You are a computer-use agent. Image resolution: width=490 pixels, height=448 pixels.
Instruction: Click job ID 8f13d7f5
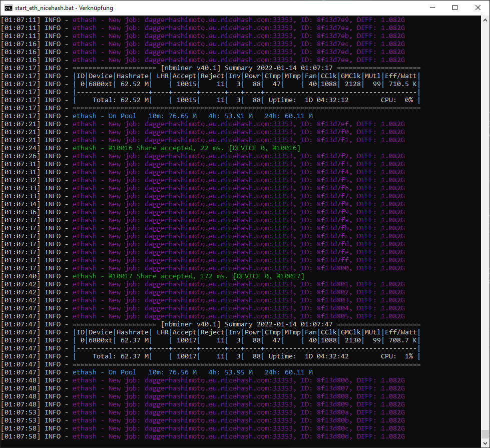[x=334, y=180]
